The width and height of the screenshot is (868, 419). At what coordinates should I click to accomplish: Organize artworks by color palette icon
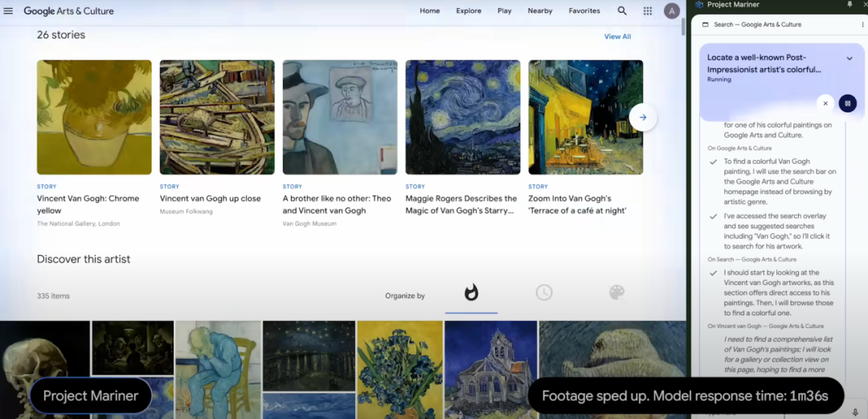pyautogui.click(x=616, y=293)
